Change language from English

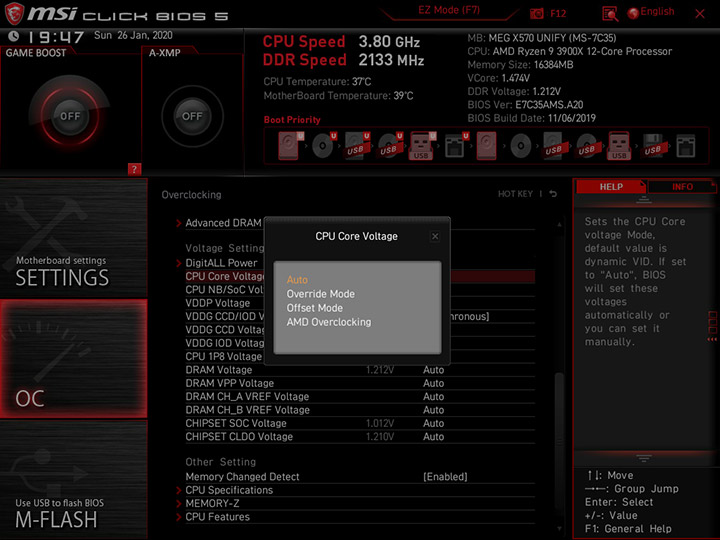point(651,12)
